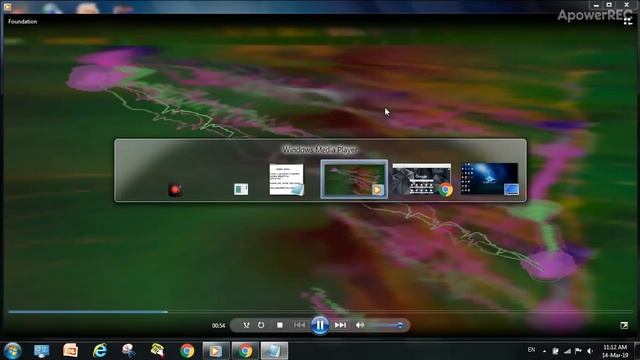Switch to the notepad document taskbar button
This screenshot has height=360, width=640.
274,351
